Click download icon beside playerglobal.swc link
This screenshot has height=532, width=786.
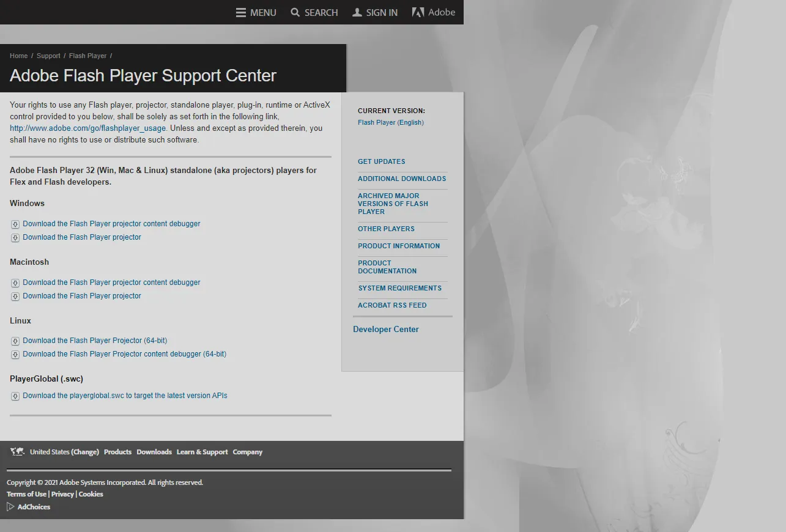pos(15,396)
